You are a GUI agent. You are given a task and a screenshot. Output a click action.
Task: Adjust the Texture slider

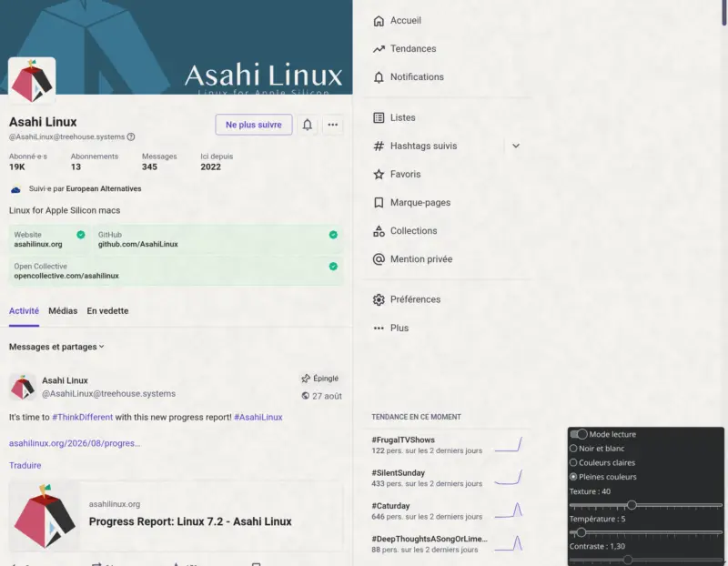(x=632, y=505)
